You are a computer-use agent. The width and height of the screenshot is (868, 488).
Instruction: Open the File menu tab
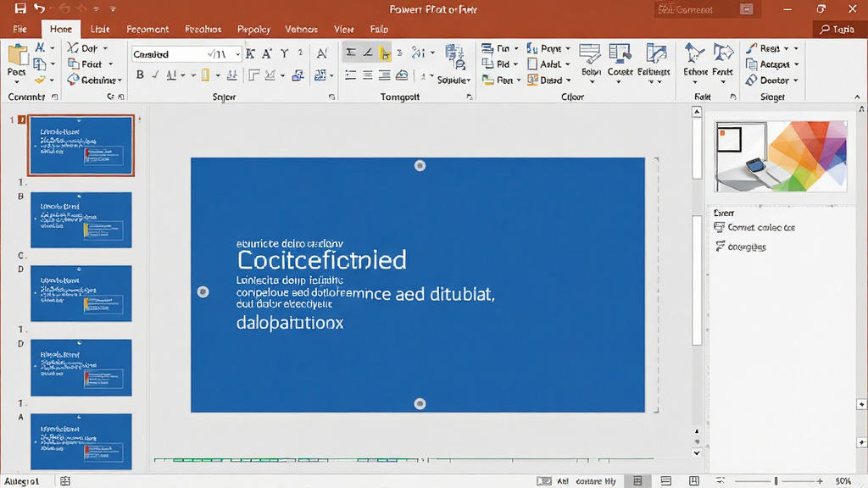click(x=20, y=29)
